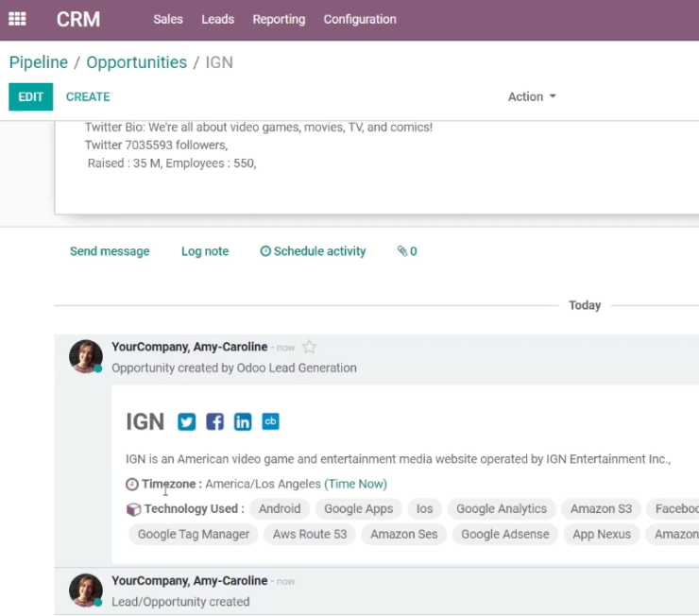This screenshot has width=699, height=616.
Task: Click the Google Tag Manager tag
Action: [x=194, y=535]
